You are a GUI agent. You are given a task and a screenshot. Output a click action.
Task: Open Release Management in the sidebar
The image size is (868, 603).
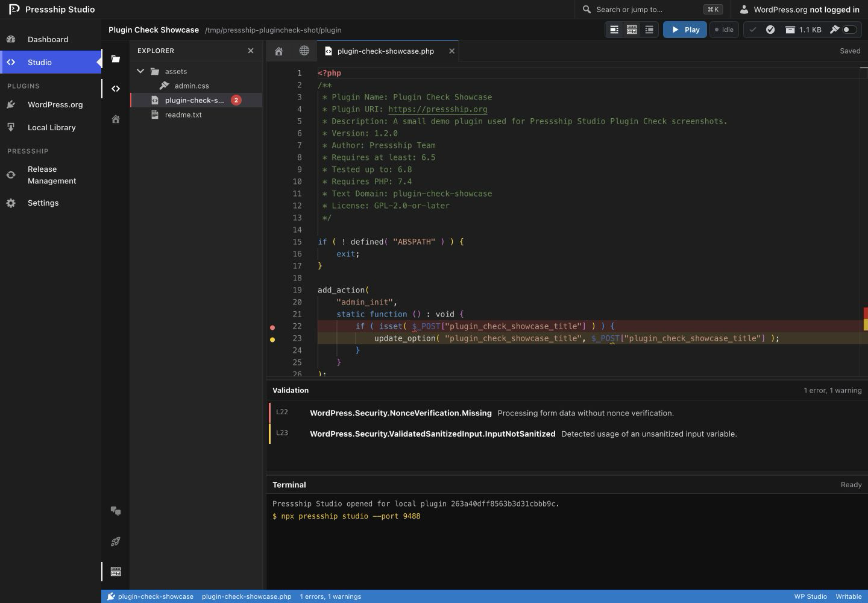51,175
